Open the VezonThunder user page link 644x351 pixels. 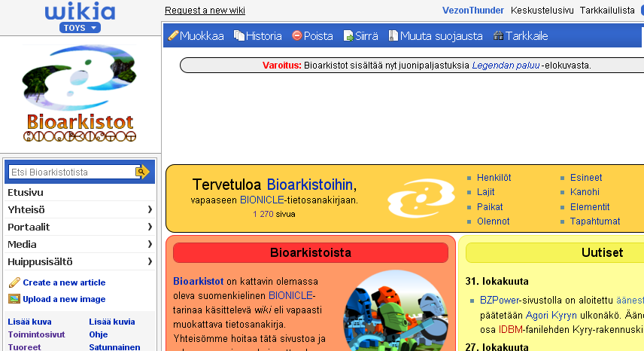click(473, 11)
